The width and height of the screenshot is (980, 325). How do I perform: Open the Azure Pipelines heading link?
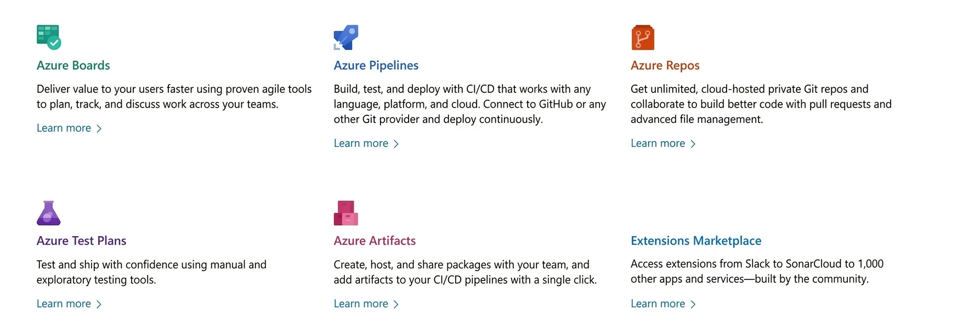[376, 65]
